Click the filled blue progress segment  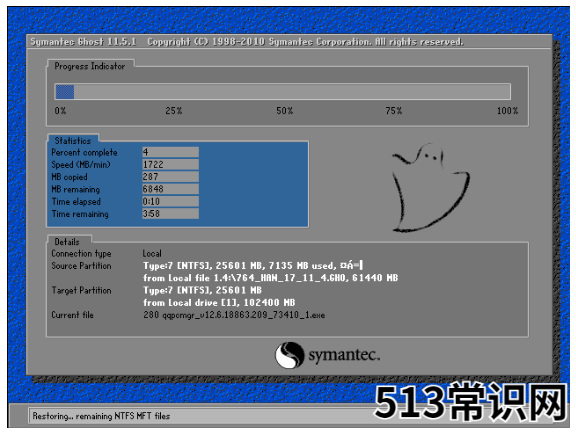(x=65, y=92)
